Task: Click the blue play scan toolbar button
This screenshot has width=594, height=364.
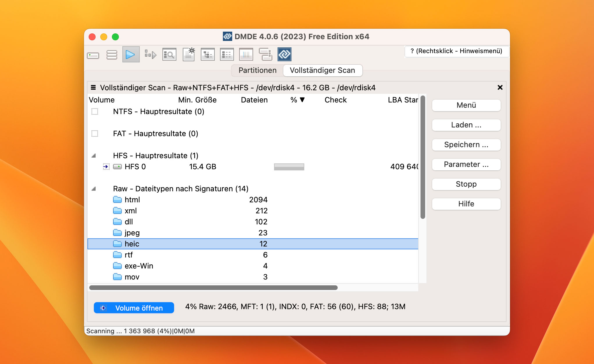Action: click(x=131, y=54)
